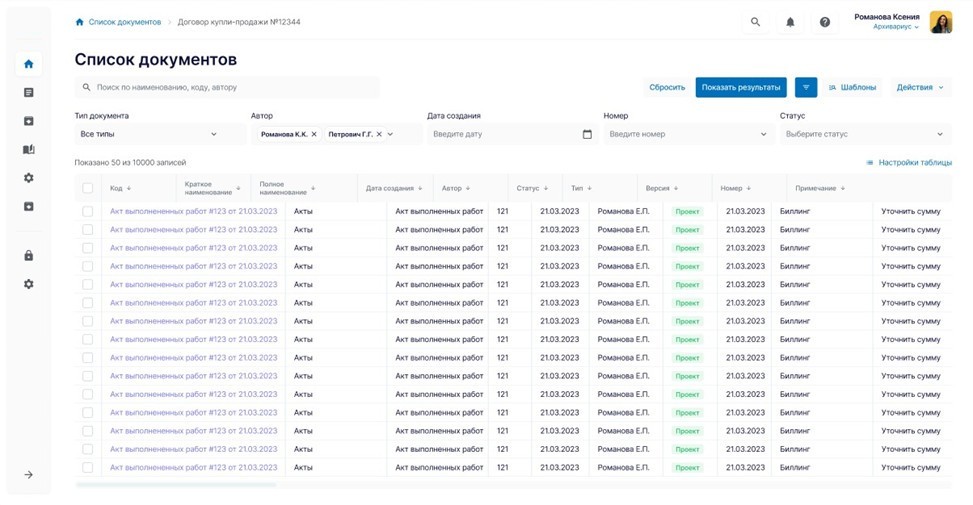Tick the select-all checkbox in table header
Screen dimensions: 973x505
[88, 188]
